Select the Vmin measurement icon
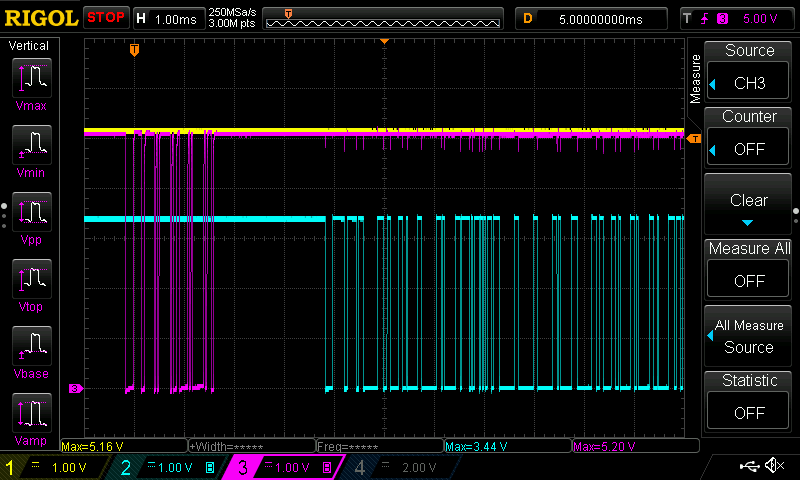Image resolution: width=800 pixels, height=480 pixels. click(x=32, y=144)
